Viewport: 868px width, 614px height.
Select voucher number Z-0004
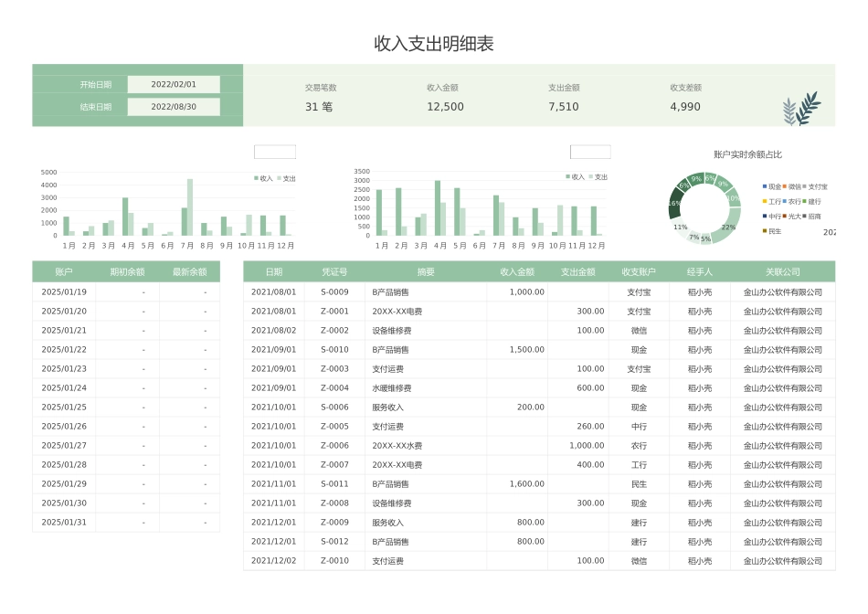[335, 388]
